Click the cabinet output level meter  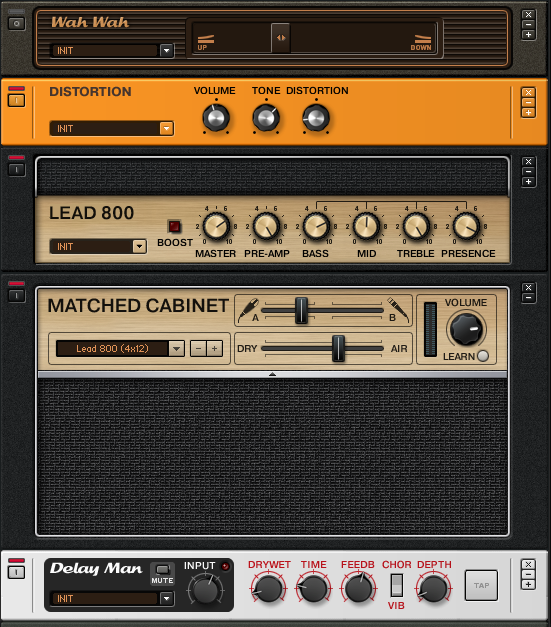(x=430, y=329)
